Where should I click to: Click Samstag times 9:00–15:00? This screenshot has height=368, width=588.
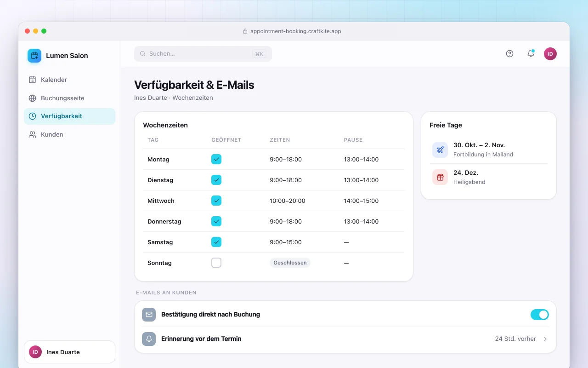tap(286, 242)
